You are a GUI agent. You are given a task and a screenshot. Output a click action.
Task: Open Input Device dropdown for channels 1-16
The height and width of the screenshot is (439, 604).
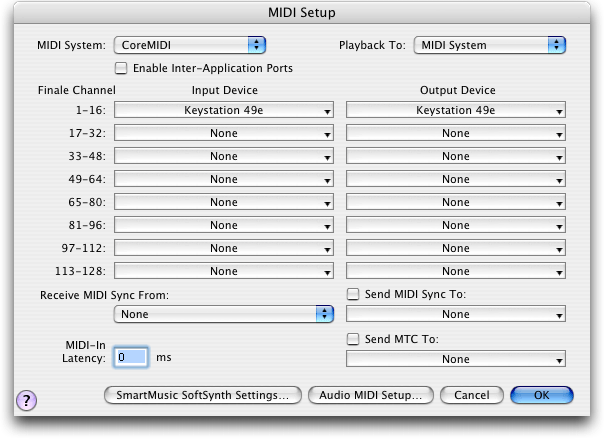[x=224, y=110]
